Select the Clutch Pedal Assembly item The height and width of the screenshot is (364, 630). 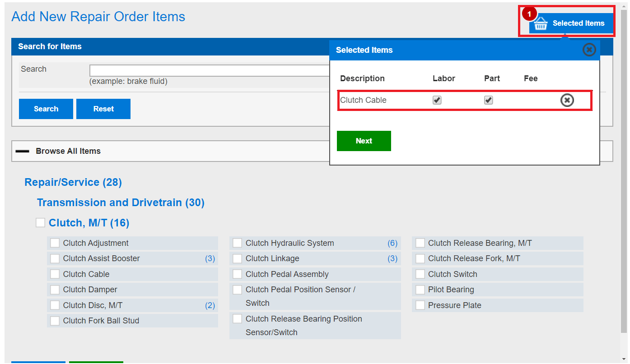237,274
